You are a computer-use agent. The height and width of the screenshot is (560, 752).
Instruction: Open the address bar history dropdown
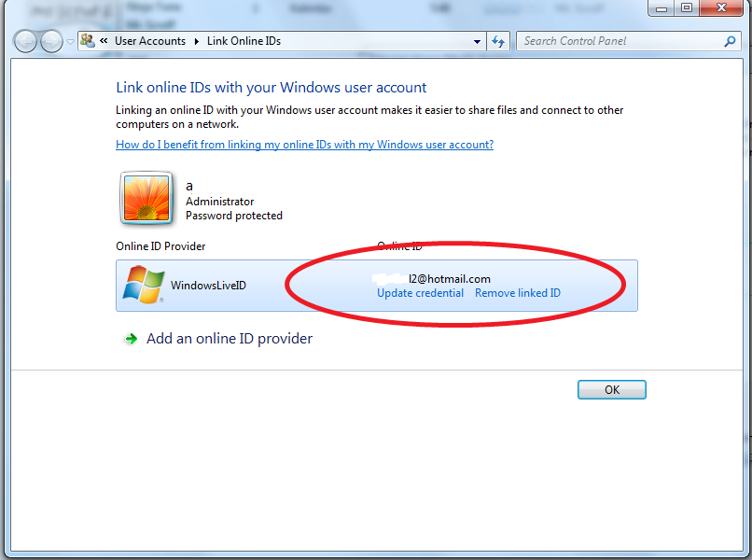477,41
